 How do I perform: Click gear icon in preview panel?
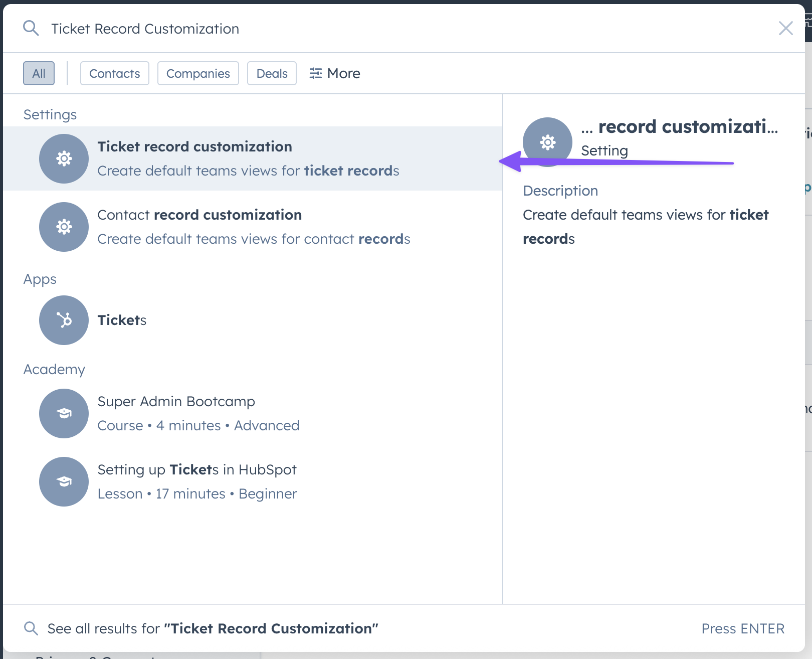tap(547, 142)
